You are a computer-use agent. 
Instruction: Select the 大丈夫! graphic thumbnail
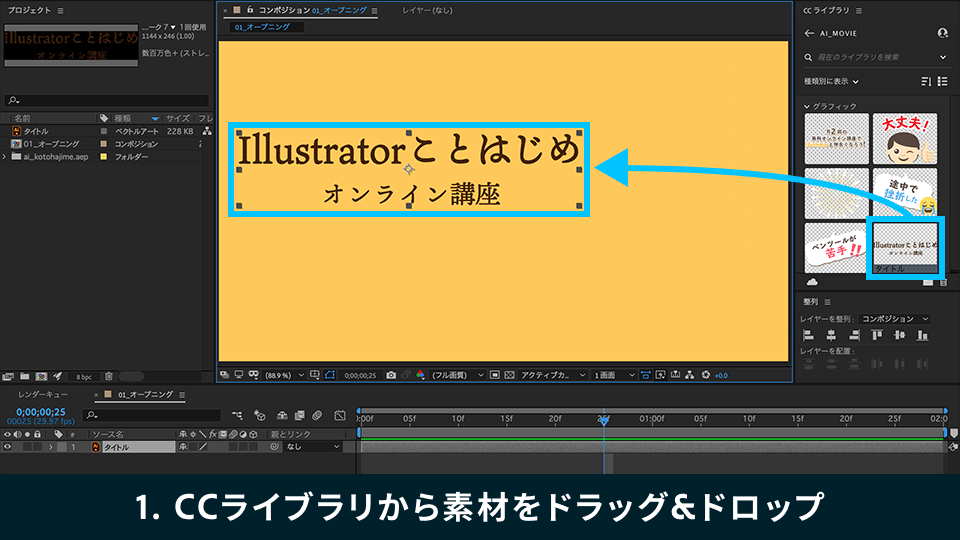pos(905,139)
